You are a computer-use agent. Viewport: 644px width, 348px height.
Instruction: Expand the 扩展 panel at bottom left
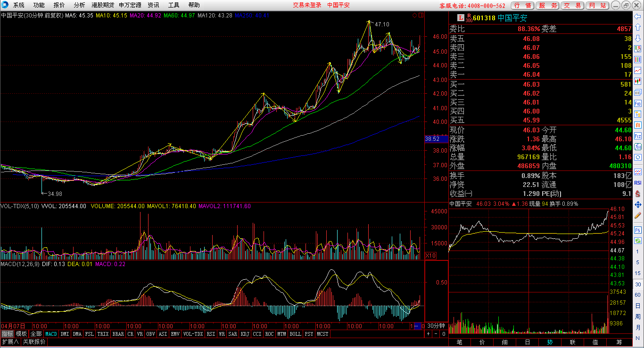(x=10, y=342)
